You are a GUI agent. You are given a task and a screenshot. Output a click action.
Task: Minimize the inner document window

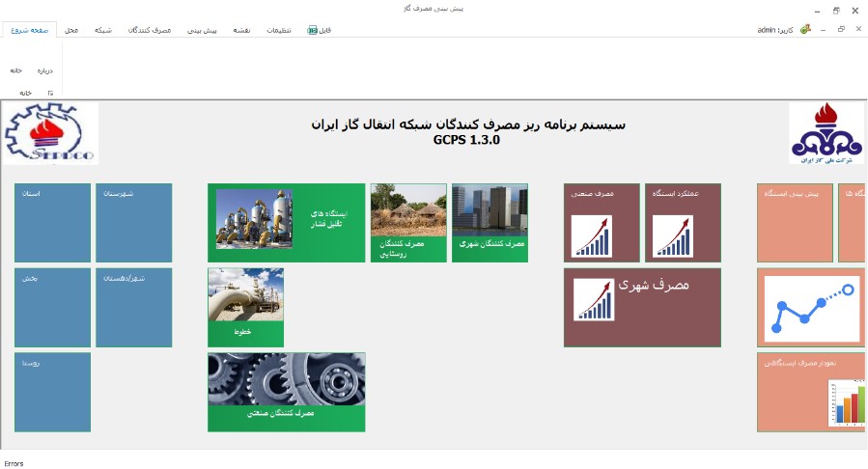(824, 30)
